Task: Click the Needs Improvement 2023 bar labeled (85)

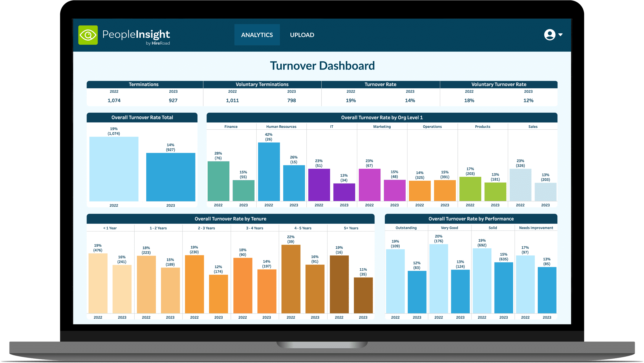Action: [547, 290]
